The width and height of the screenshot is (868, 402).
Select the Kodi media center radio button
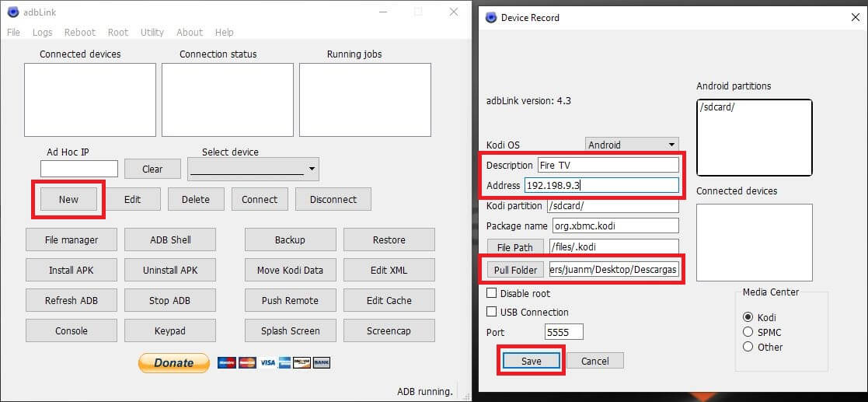click(x=748, y=317)
